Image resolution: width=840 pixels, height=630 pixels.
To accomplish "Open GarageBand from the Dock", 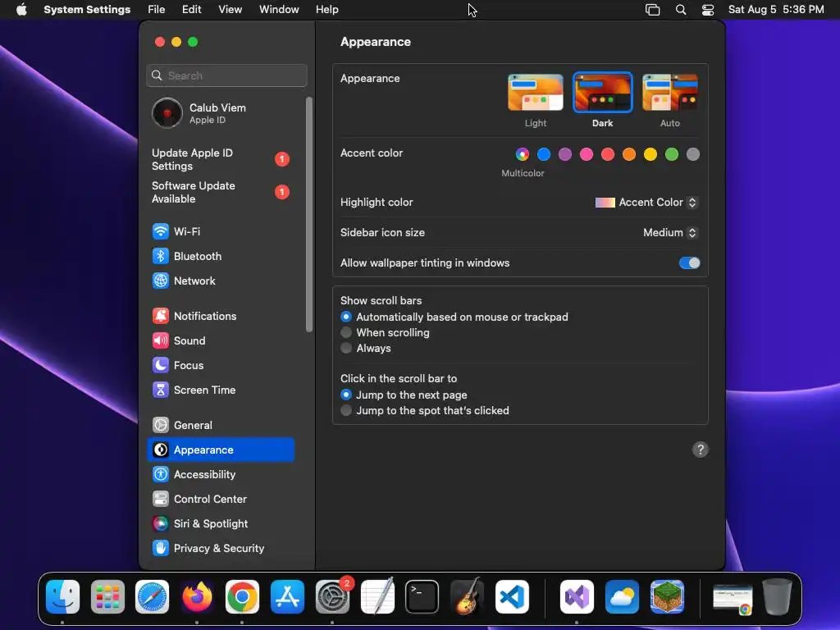I will coord(467,597).
